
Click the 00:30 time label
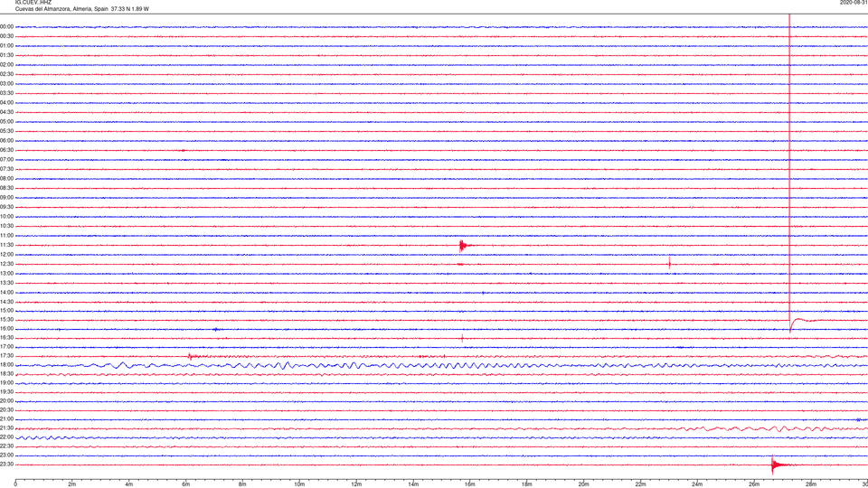[x=6, y=36]
